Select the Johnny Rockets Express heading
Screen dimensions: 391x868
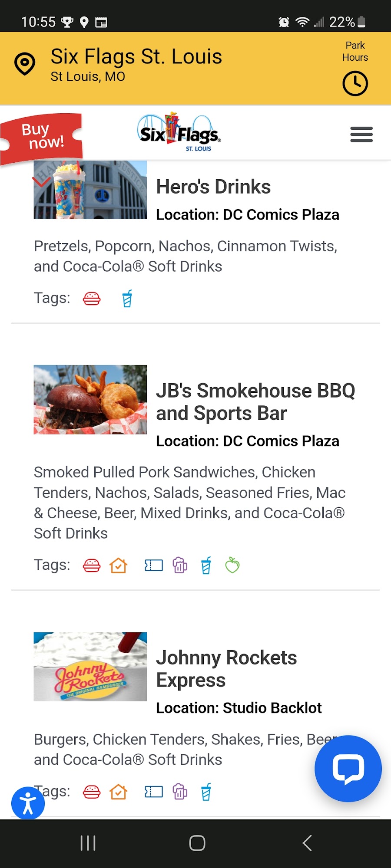click(x=226, y=669)
